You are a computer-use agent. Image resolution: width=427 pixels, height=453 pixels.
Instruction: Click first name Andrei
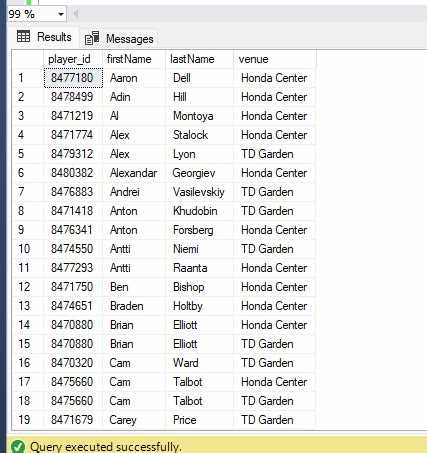(x=125, y=192)
